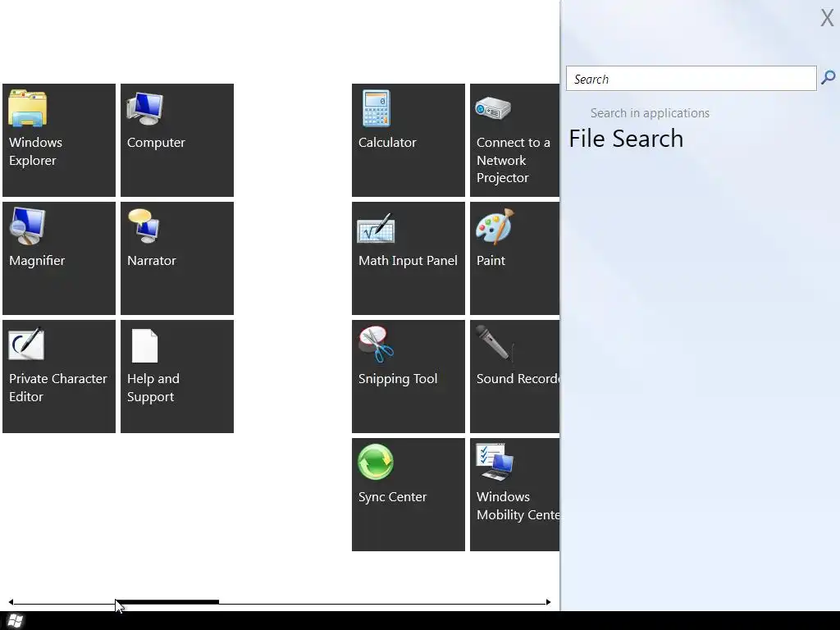Click the 'Windows Mobility Center' tile label
Viewport: 840px width, 630px height.
click(x=518, y=505)
